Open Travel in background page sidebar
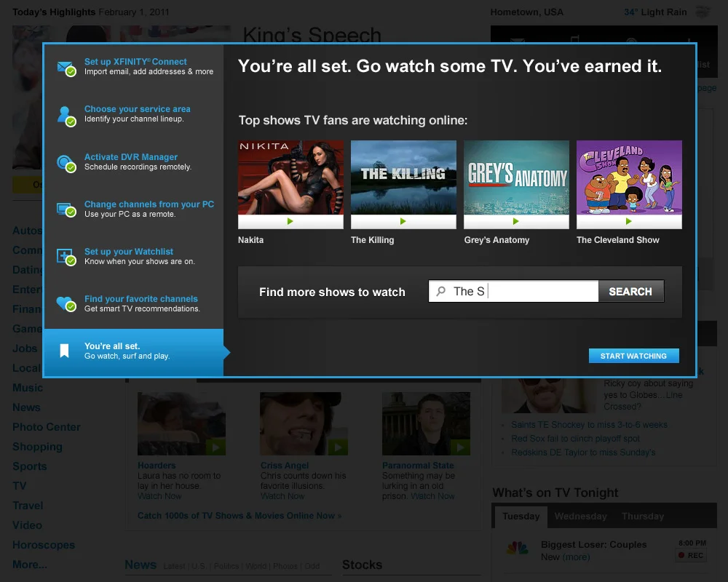Viewport: 728px width, 582px height. tap(28, 506)
